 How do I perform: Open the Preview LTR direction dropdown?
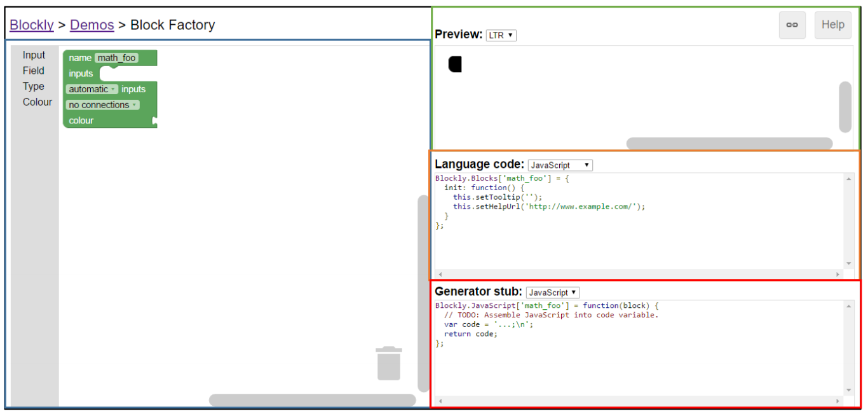coord(501,36)
